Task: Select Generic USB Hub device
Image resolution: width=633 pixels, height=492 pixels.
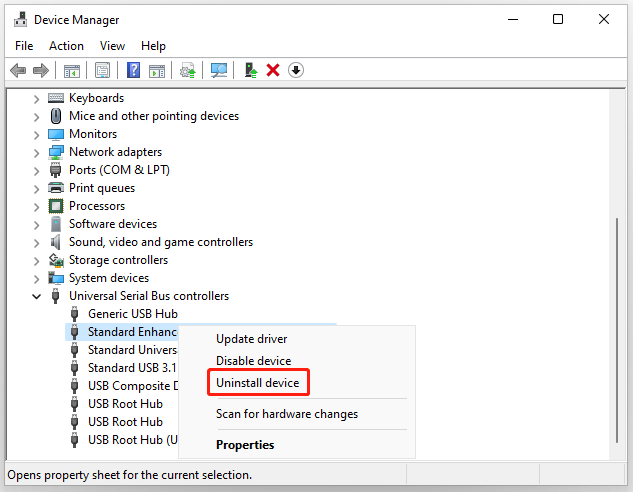Action: point(132,314)
